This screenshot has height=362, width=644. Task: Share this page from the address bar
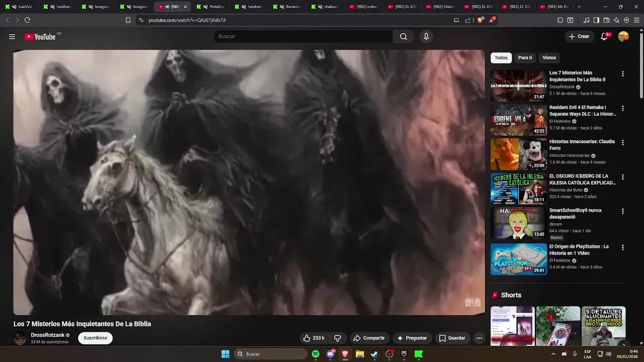[x=468, y=20]
